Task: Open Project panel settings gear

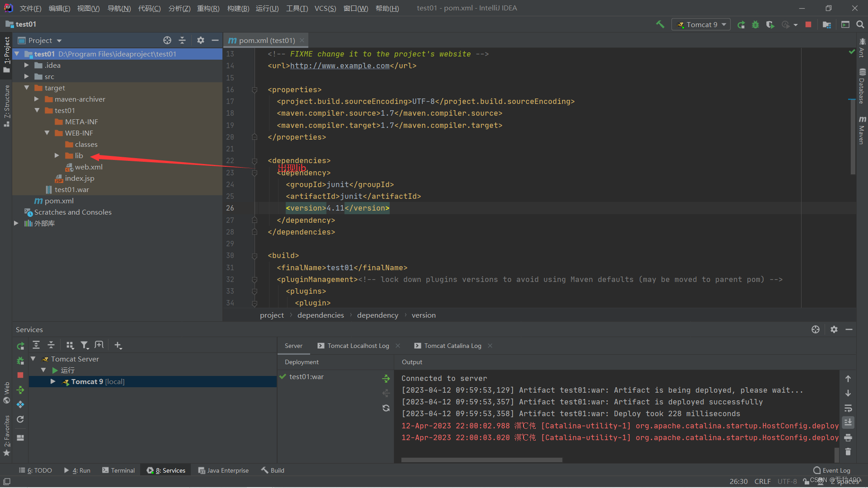Action: 201,40
